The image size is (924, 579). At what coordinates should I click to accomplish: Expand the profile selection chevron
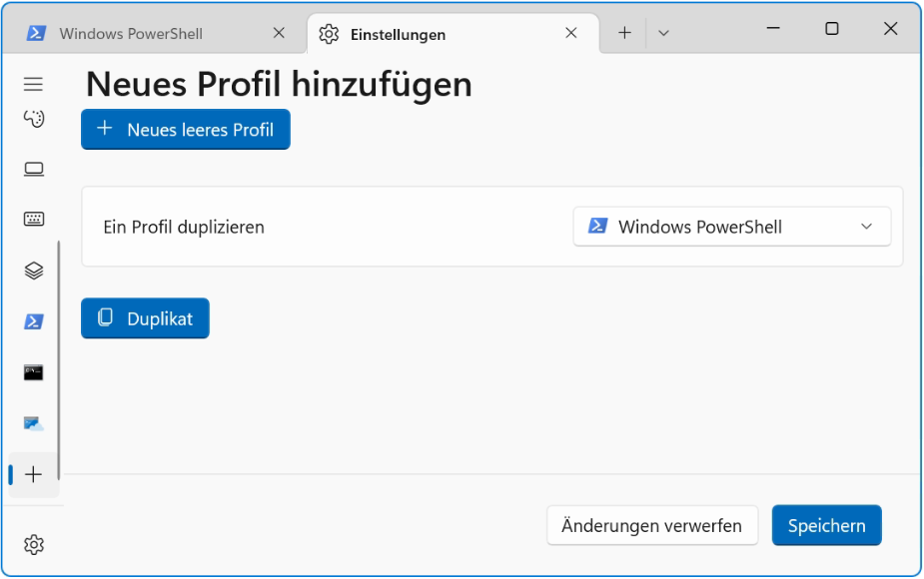tap(867, 227)
